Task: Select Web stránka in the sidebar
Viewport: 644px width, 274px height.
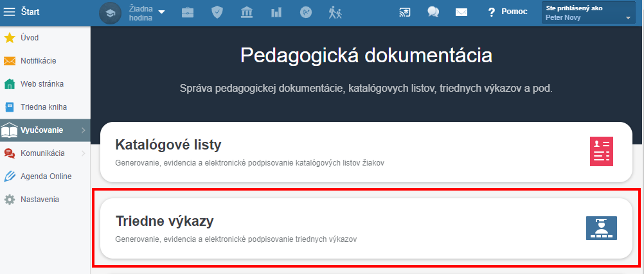Action: pos(42,84)
